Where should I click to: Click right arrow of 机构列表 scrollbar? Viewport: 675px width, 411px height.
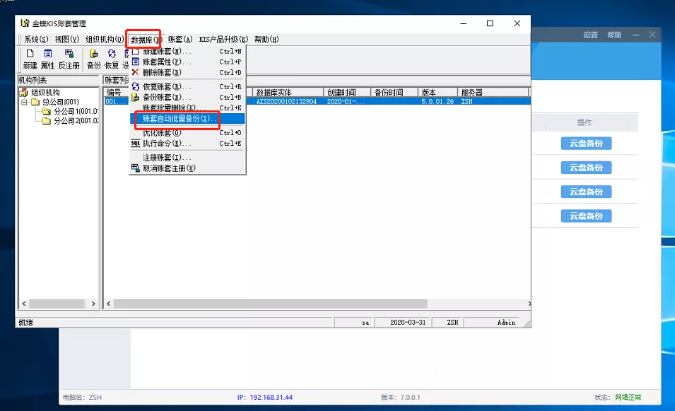(x=93, y=303)
